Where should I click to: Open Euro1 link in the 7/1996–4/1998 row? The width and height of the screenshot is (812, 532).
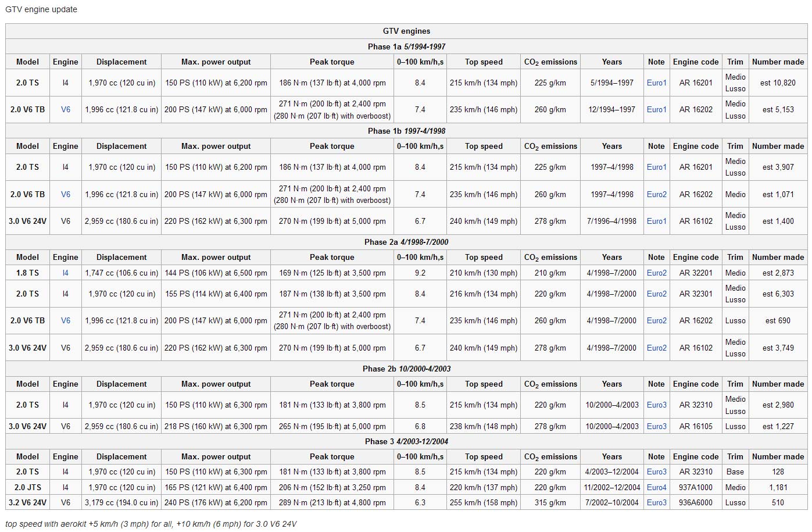point(656,221)
